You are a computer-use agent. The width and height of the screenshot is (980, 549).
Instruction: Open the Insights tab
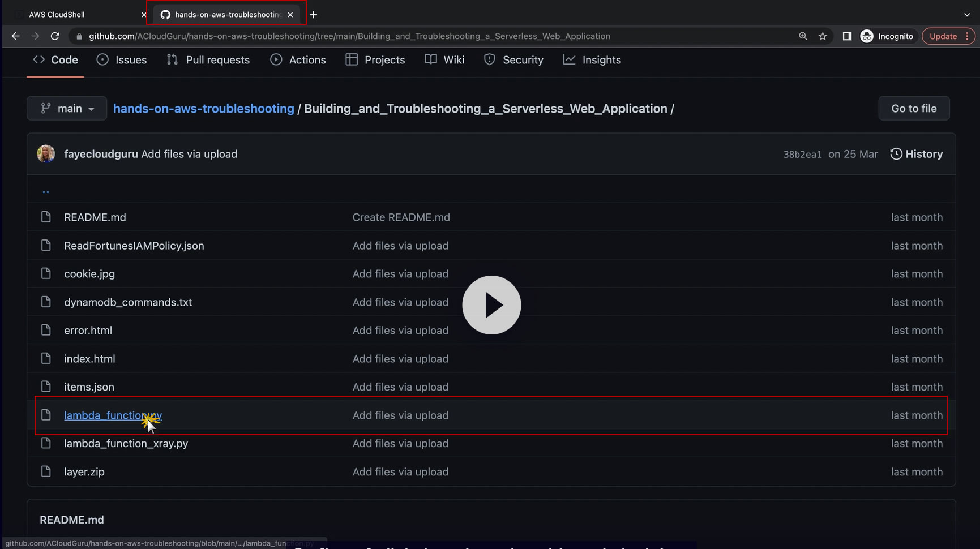[x=592, y=60]
